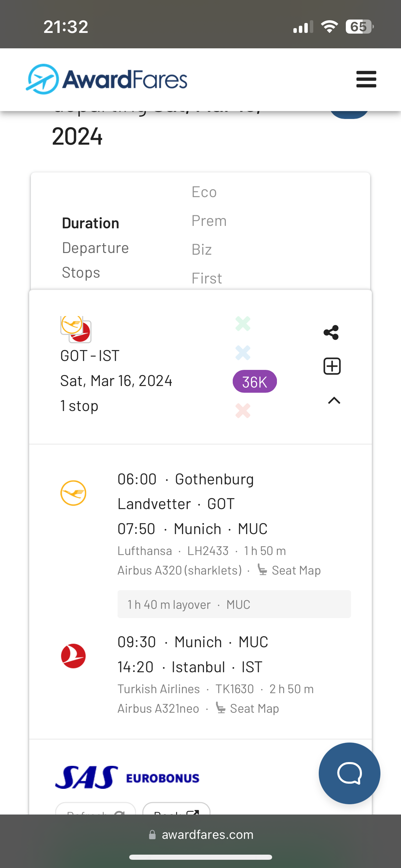Collapse the flight details chevron
401x868 pixels.
click(334, 400)
